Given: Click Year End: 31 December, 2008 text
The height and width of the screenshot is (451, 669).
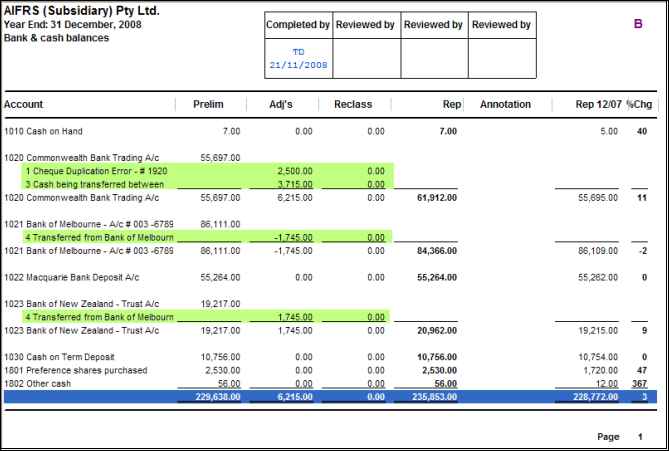Looking at the screenshot, I should [73, 25].
